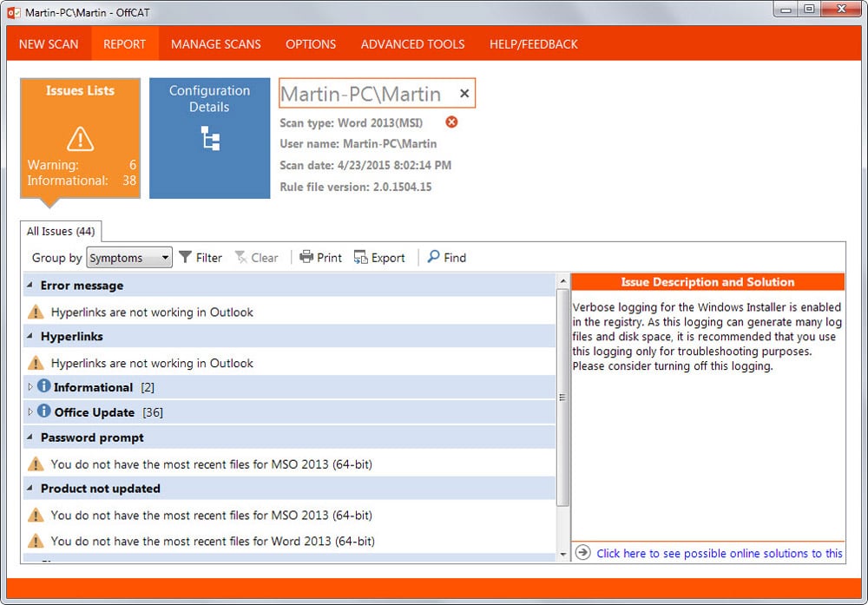Click the red scan error icon

451,122
